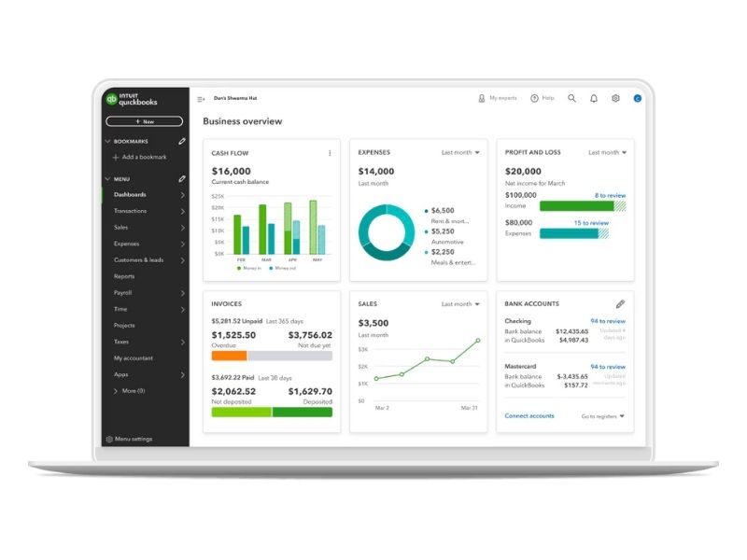Image resolution: width=747 pixels, height=560 pixels.
Task: Edit bookmarks with the pencil icon
Action: 182,141
